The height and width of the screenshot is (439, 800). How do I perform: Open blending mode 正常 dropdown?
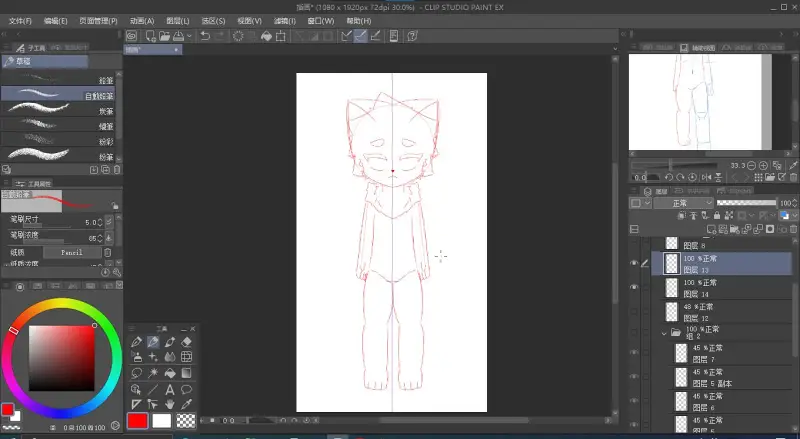(683, 203)
